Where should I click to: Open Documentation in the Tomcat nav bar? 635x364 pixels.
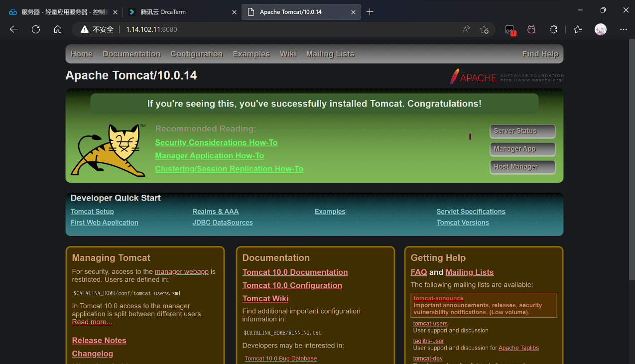coord(131,54)
